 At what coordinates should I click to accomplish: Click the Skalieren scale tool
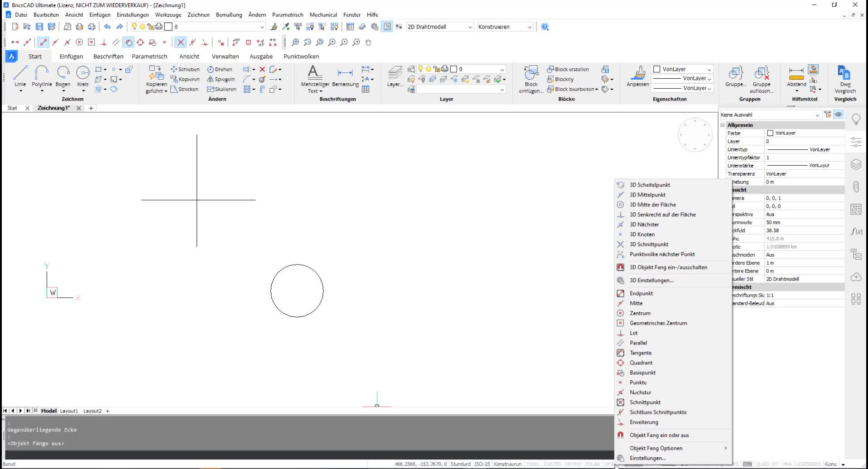point(222,89)
